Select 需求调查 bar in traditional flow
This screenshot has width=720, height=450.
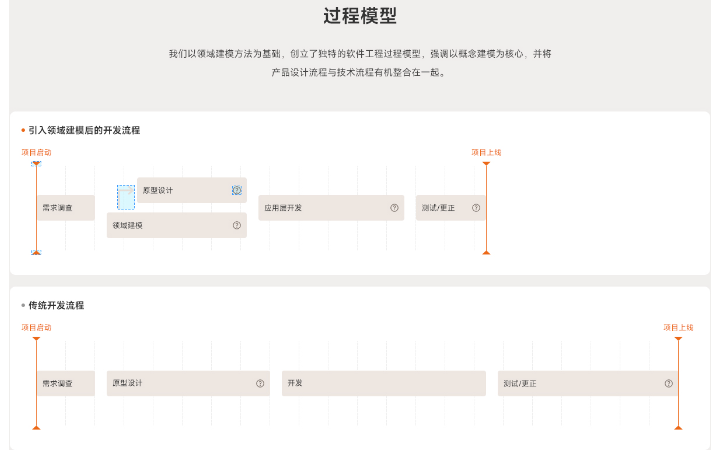coord(66,383)
